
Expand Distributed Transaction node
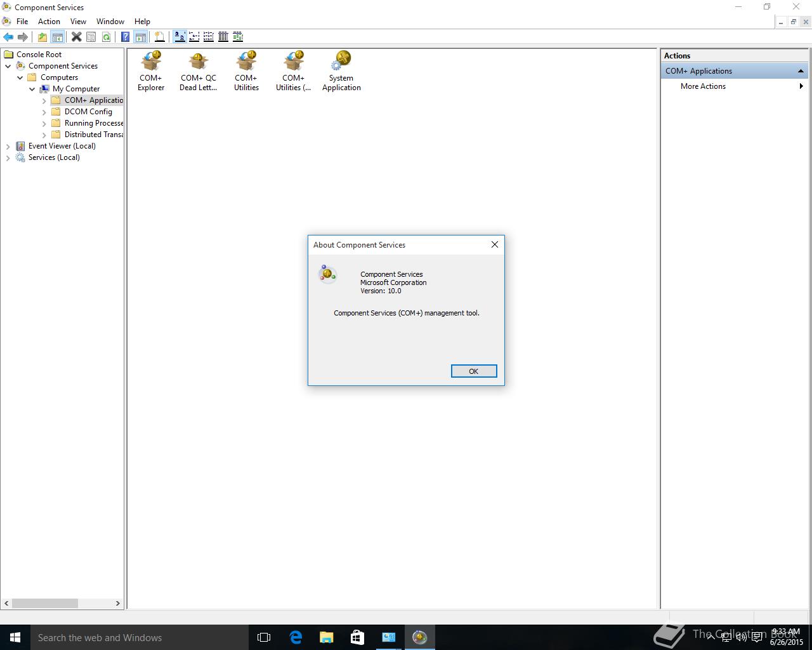point(44,135)
